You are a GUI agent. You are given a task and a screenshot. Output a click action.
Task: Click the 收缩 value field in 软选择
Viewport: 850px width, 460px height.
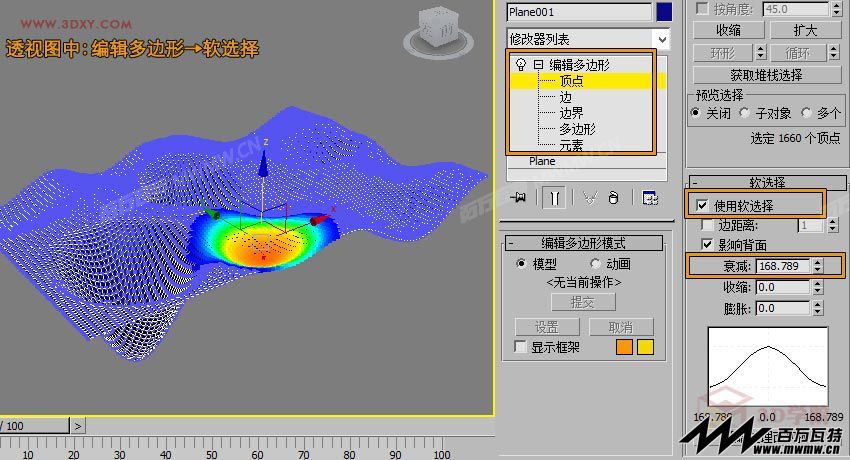pyautogui.click(x=783, y=287)
